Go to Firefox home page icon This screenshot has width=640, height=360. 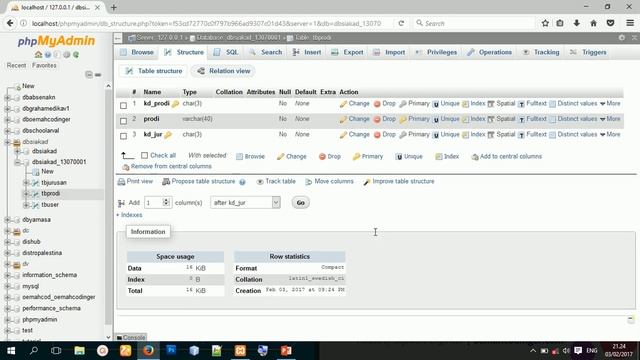(593, 23)
